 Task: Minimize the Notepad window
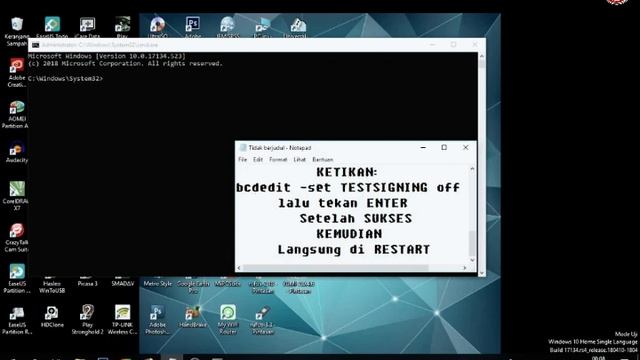[x=423, y=148]
